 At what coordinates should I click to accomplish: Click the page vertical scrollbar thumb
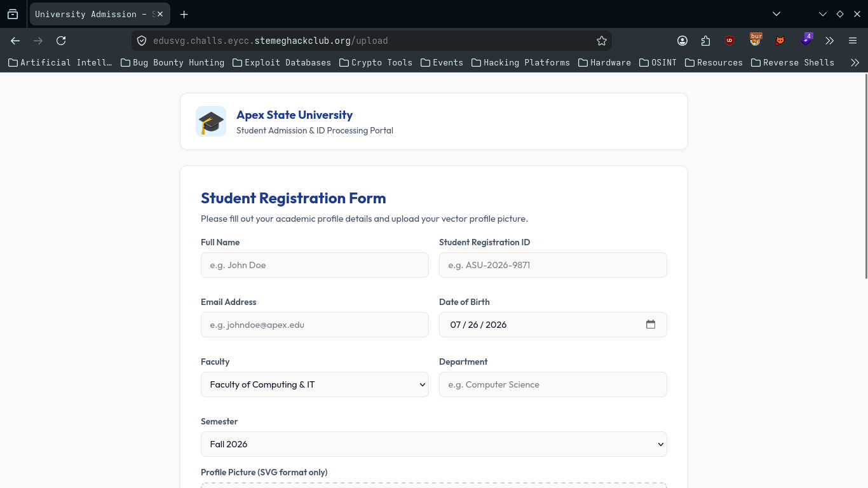pyautogui.click(x=865, y=176)
